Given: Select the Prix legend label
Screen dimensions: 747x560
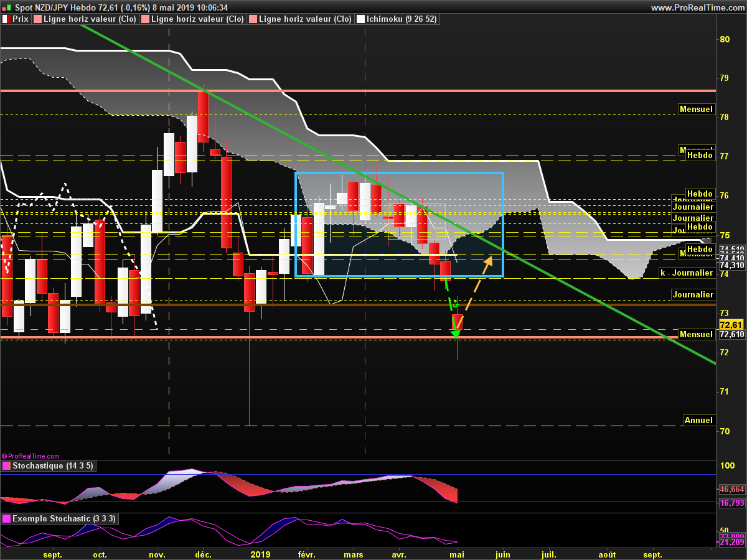Looking at the screenshot, I should pos(21,19).
